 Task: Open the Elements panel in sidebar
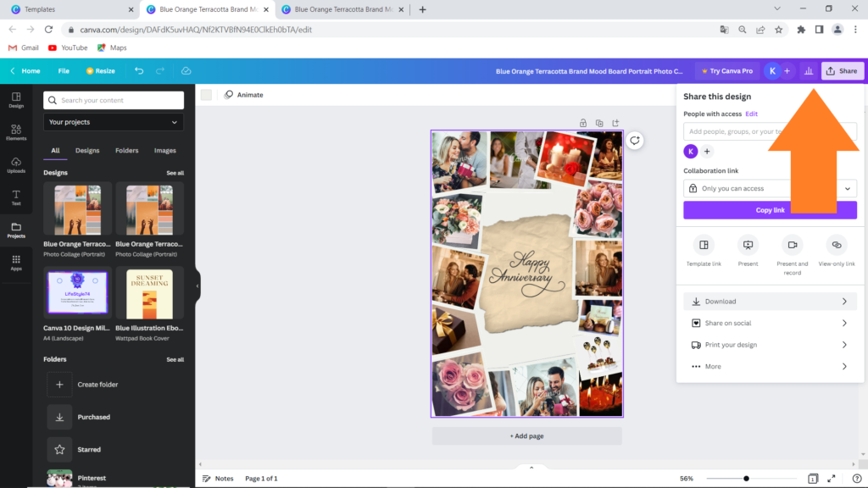(16, 131)
